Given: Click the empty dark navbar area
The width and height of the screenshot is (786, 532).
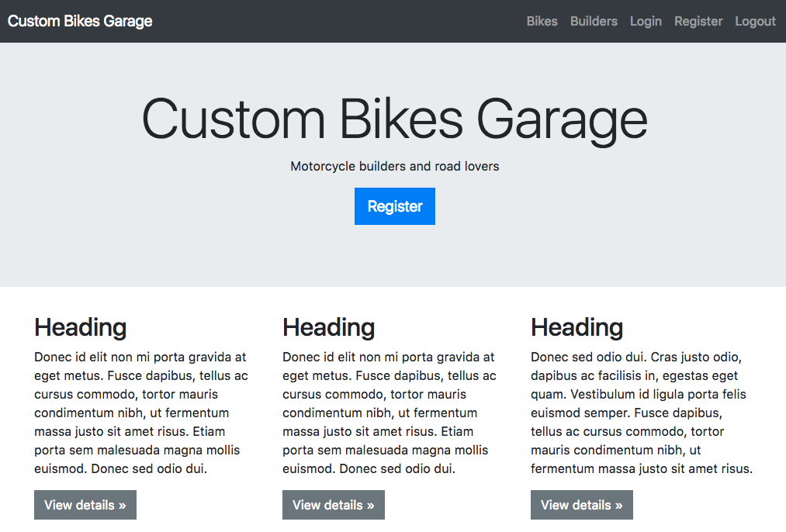Looking at the screenshot, I should (339, 21).
